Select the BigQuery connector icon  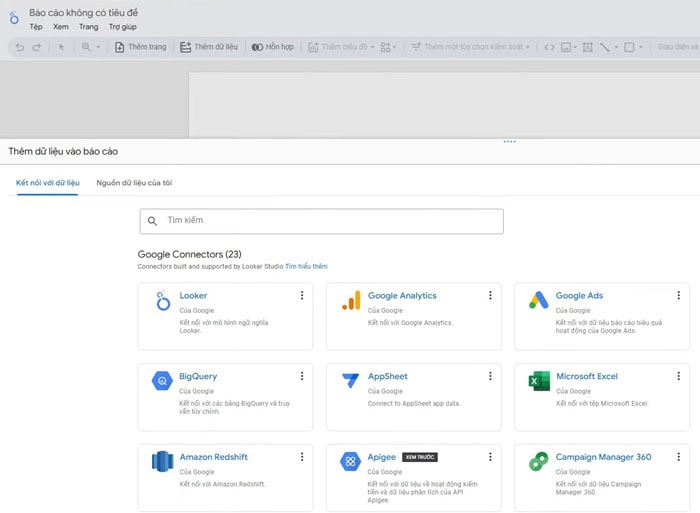pyautogui.click(x=162, y=381)
